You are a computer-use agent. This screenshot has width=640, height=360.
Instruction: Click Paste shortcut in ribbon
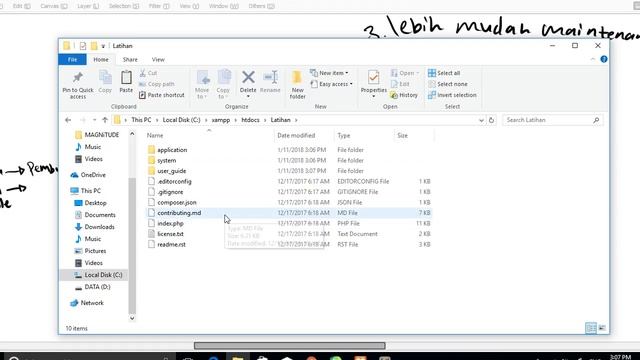click(162, 95)
